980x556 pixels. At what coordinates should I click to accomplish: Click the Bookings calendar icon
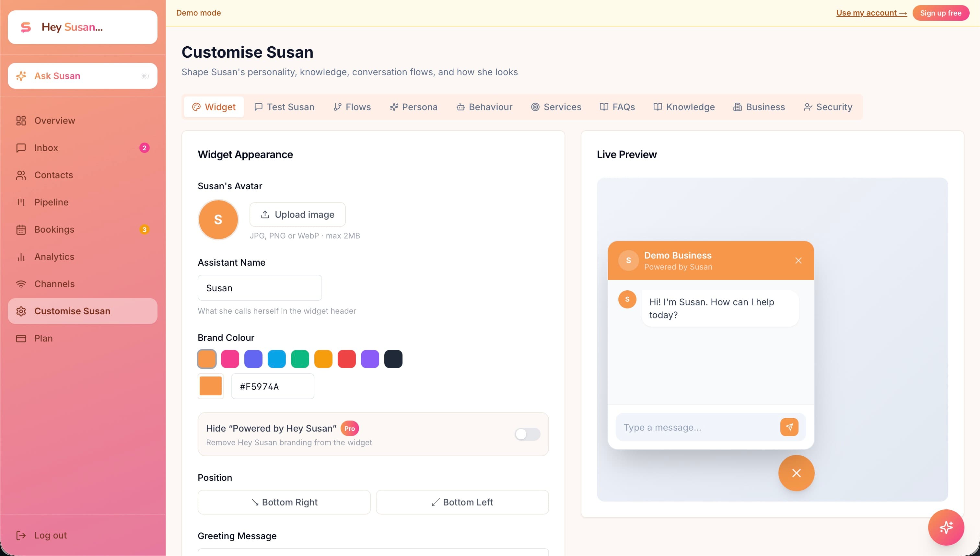21,229
